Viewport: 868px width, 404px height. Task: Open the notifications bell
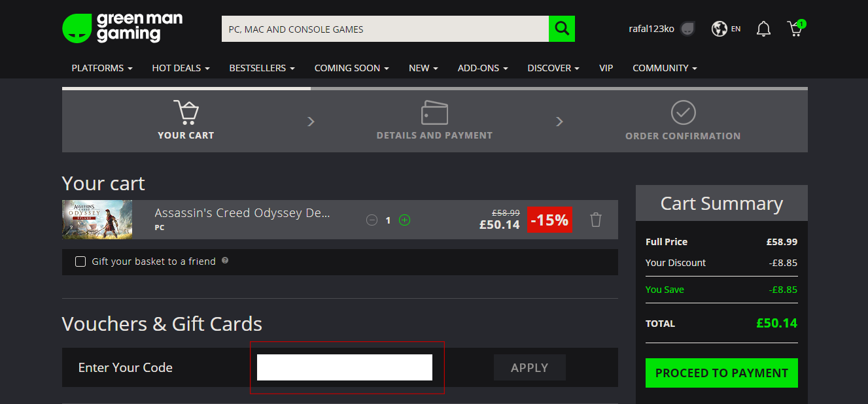[763, 29]
